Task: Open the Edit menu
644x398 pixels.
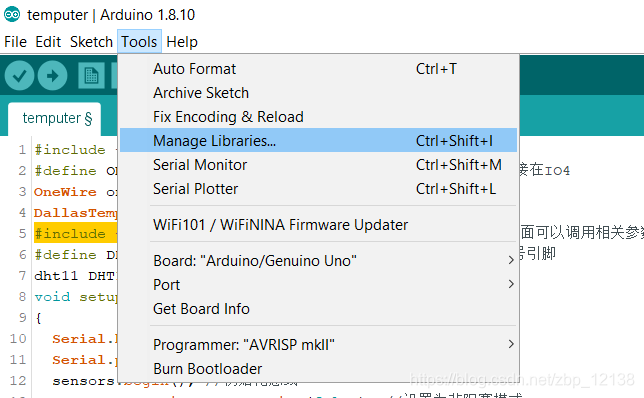Action: pos(48,42)
